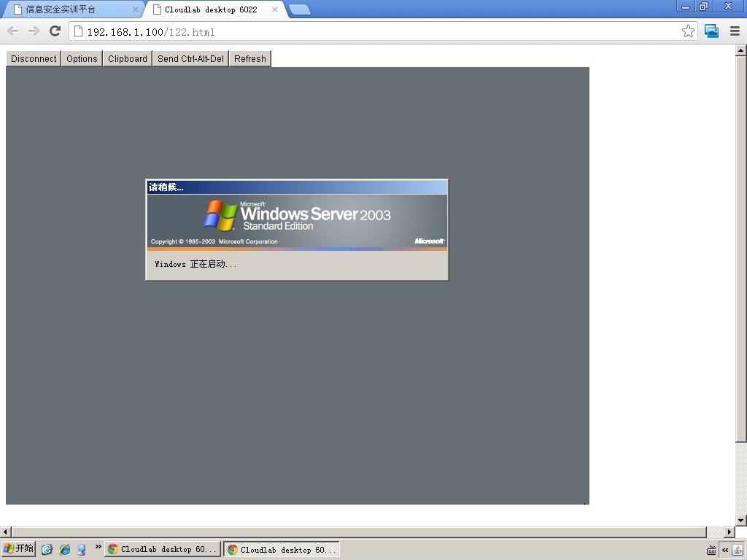Click the horizontal scrollbar right arrow
This screenshot has width=747, height=560.
click(x=729, y=532)
